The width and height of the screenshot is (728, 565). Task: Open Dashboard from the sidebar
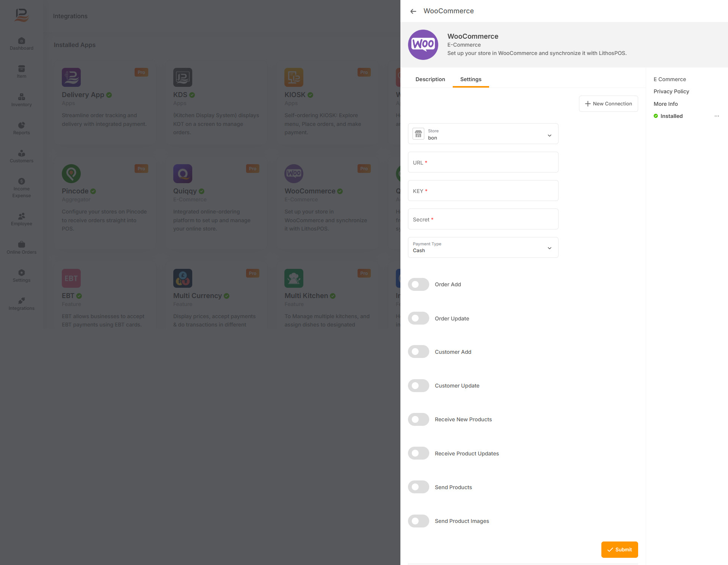pos(22,44)
